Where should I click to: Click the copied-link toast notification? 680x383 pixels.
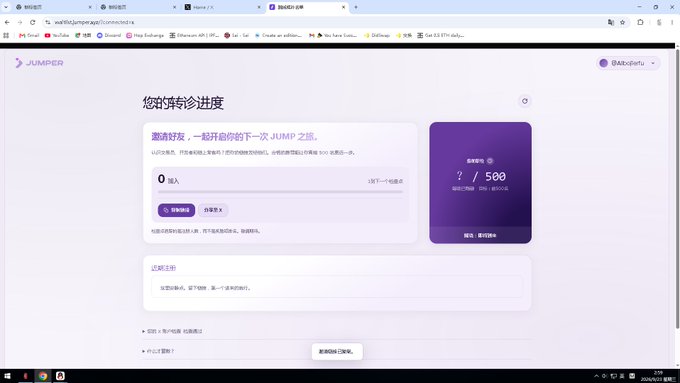pos(337,351)
